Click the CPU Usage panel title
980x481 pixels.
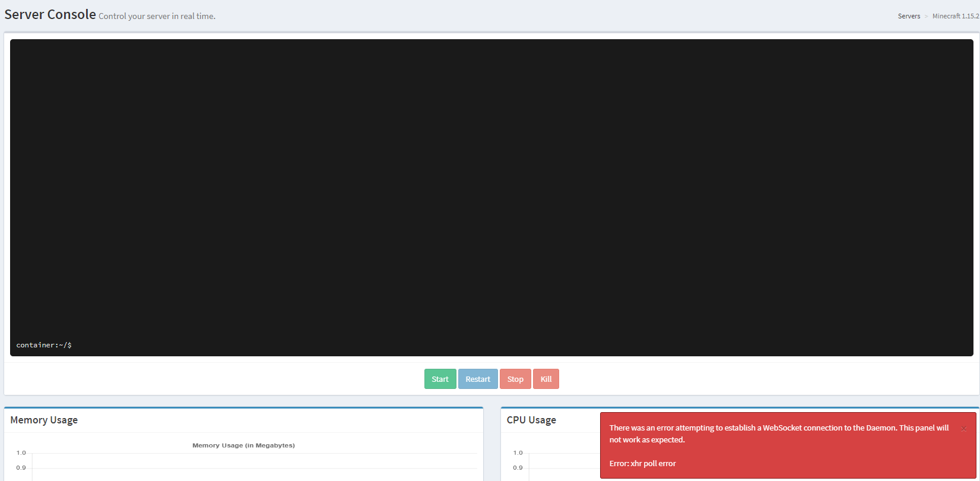click(x=531, y=420)
